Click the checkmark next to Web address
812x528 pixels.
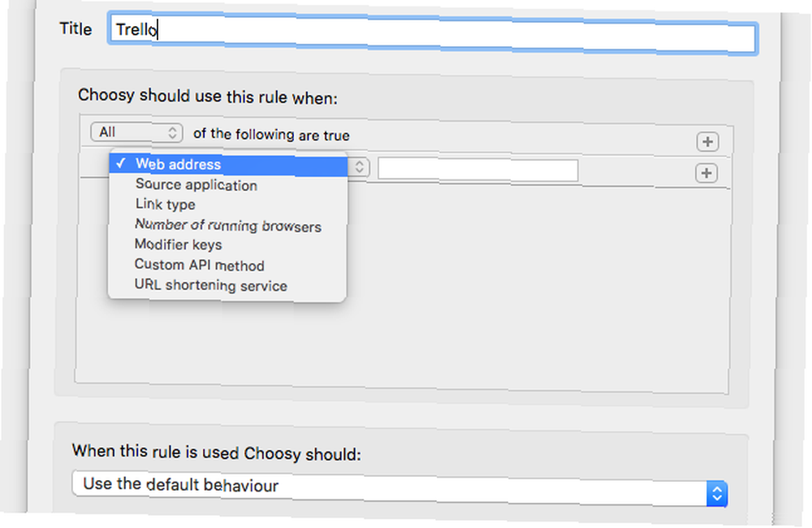point(121,163)
